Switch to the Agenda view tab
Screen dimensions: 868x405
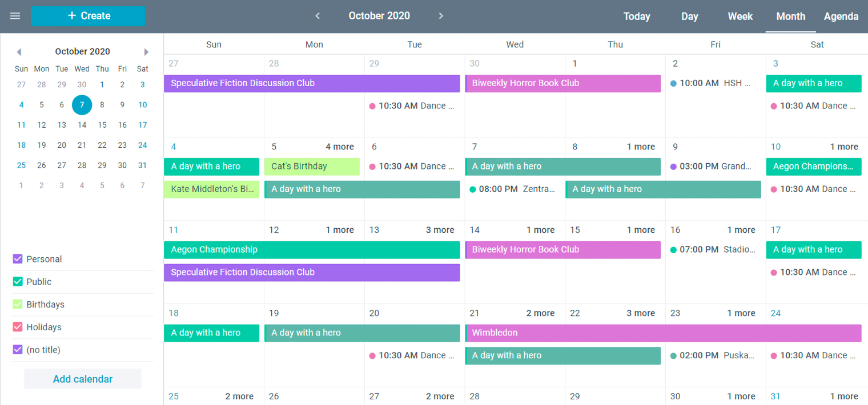841,16
